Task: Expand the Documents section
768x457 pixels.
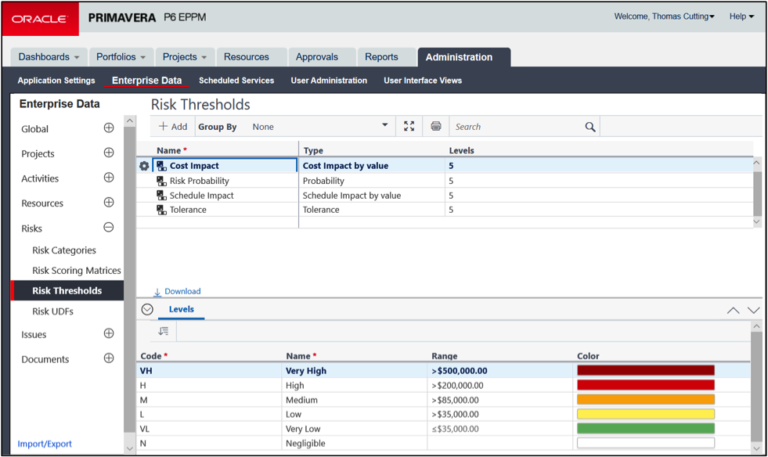Action: (109, 359)
